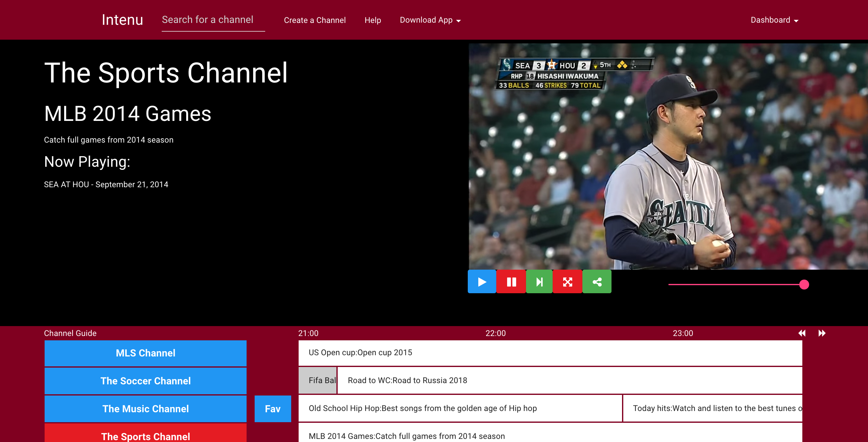
Task: Click the green share icon button
Action: (597, 281)
